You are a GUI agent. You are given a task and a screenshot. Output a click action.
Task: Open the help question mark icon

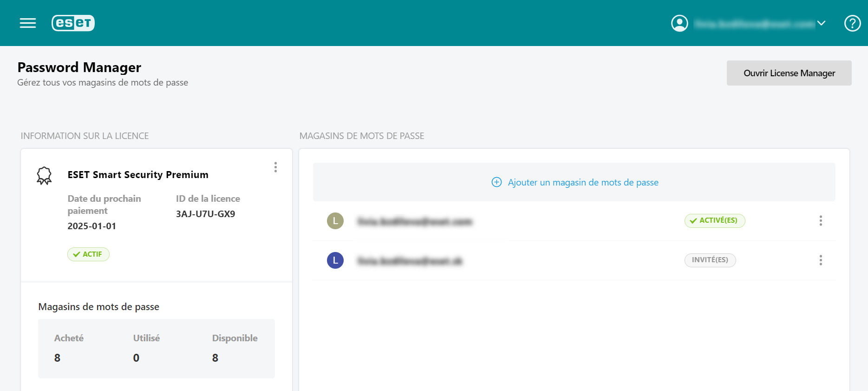(x=852, y=23)
